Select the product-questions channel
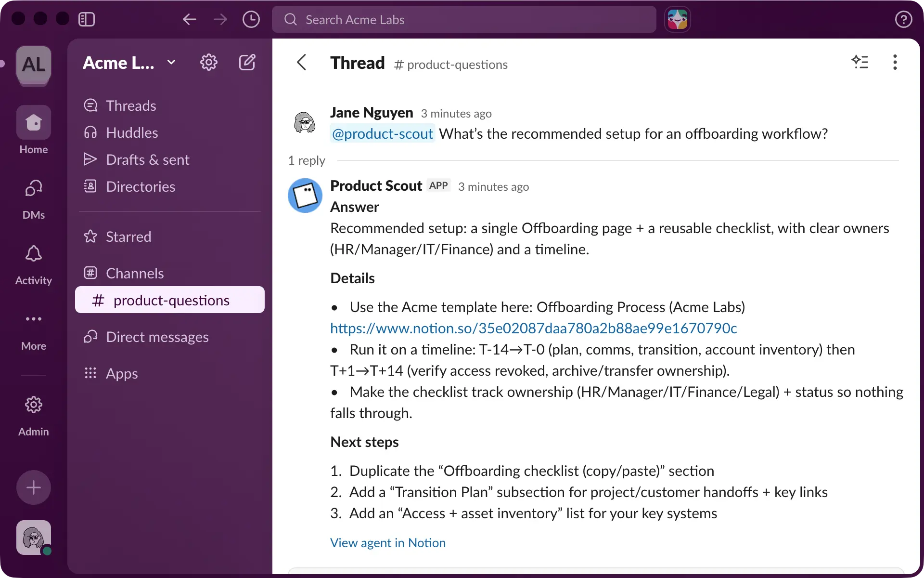The image size is (924, 578). click(x=170, y=300)
